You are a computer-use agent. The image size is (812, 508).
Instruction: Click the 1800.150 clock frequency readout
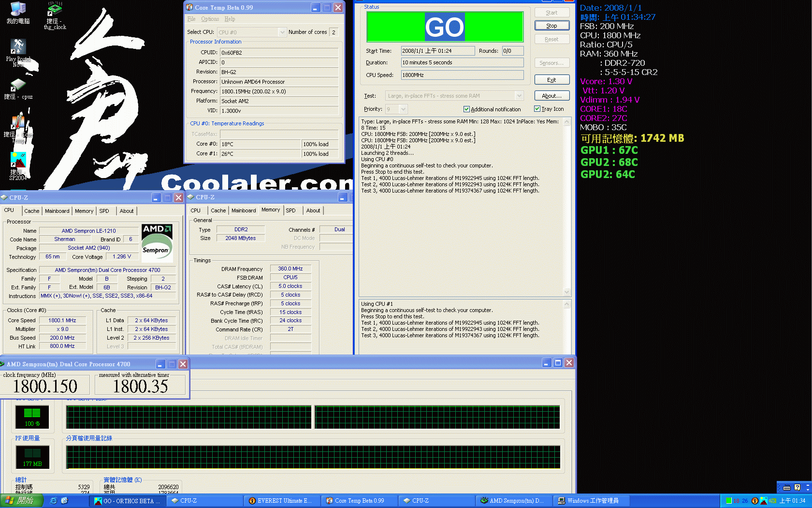pos(45,386)
